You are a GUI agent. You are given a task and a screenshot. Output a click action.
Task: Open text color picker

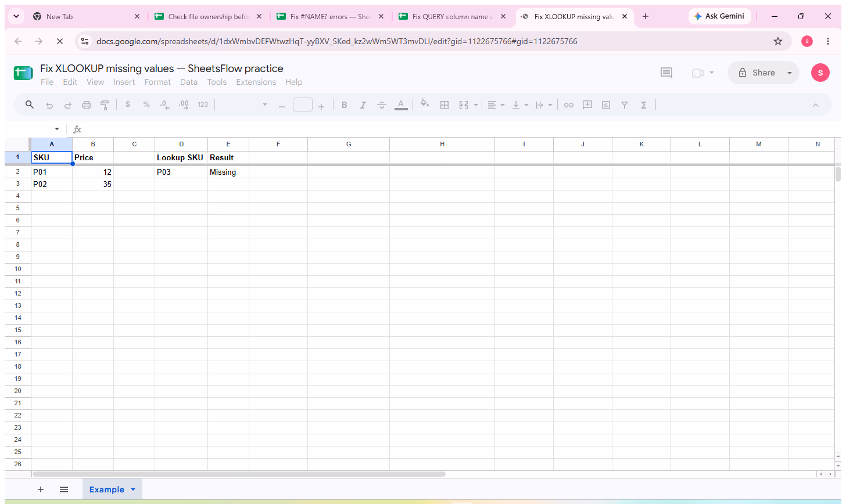click(x=401, y=105)
